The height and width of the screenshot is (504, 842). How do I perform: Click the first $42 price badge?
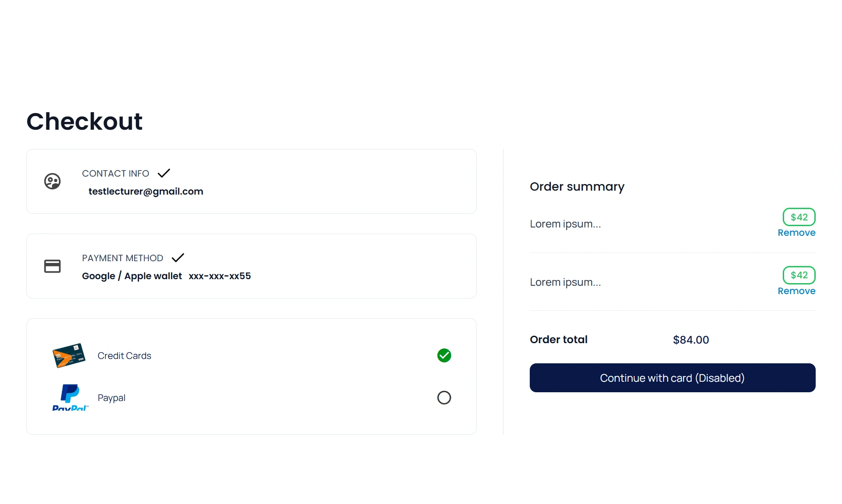799,217
